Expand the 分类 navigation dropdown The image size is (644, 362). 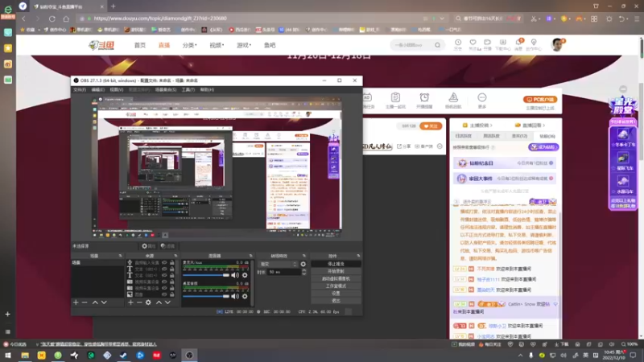[190, 45]
